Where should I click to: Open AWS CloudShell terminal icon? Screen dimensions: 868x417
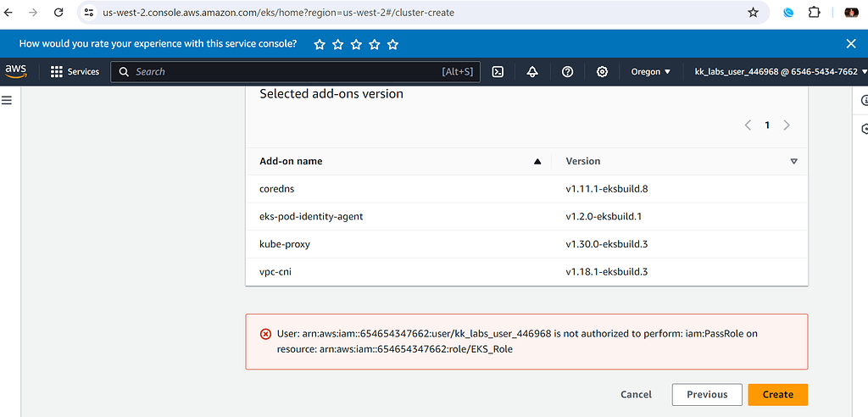pos(498,72)
